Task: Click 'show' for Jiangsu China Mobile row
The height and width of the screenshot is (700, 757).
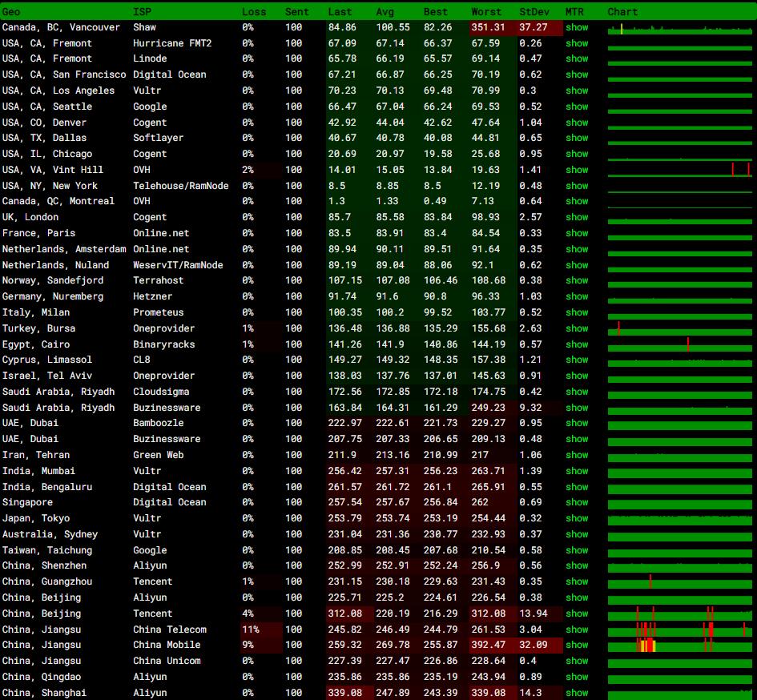Action: [577, 645]
